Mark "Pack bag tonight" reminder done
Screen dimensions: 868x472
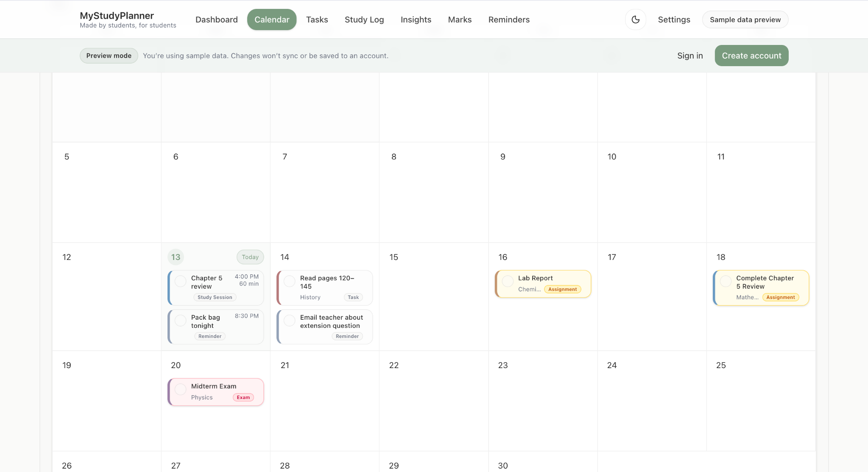tap(180, 320)
